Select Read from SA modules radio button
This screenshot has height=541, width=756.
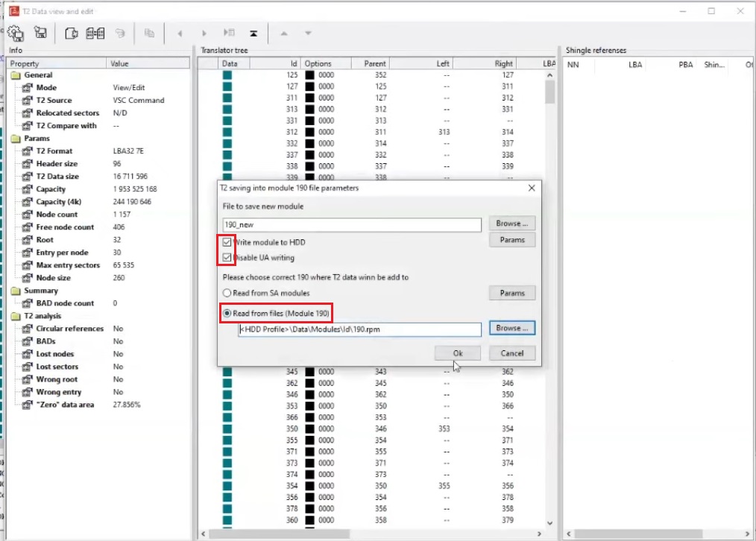pos(227,294)
